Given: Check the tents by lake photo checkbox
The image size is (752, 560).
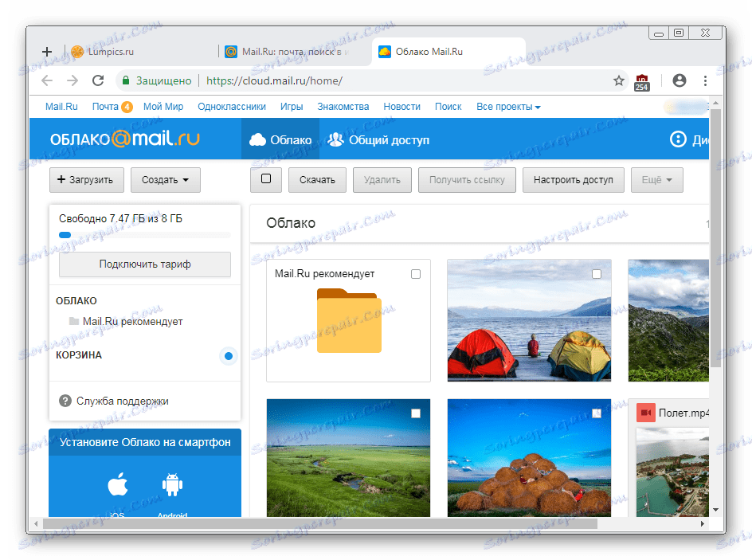Looking at the screenshot, I should pos(597,274).
